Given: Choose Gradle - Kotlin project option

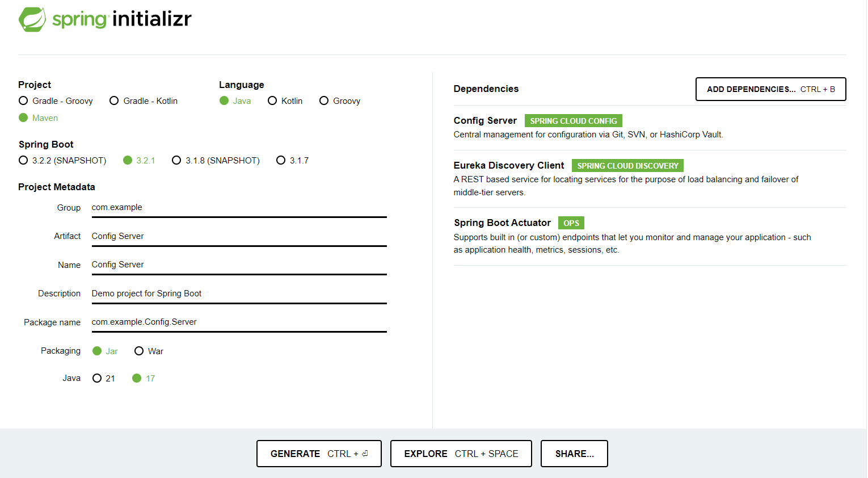Looking at the screenshot, I should coord(114,101).
